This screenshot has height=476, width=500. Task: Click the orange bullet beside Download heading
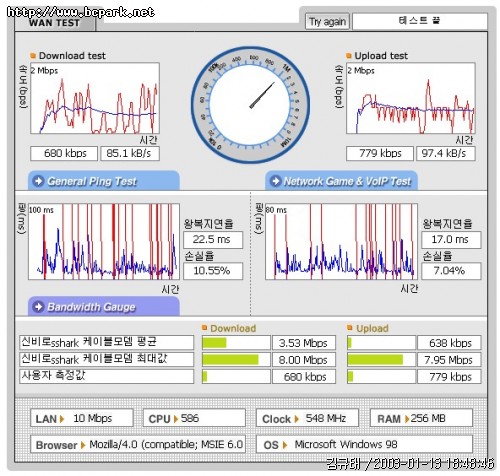[x=205, y=328]
